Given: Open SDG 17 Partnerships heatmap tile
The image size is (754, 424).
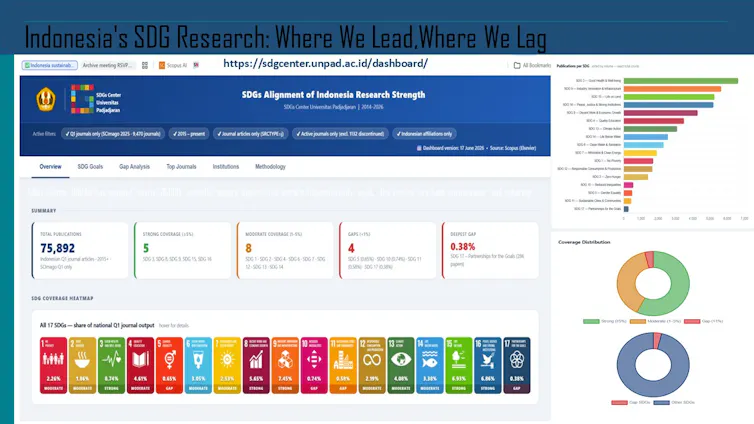Looking at the screenshot, I should point(517,365).
